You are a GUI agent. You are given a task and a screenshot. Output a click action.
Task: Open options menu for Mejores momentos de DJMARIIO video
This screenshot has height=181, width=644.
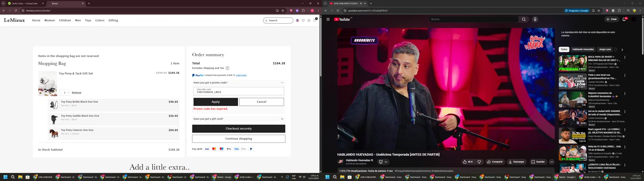[625, 94]
